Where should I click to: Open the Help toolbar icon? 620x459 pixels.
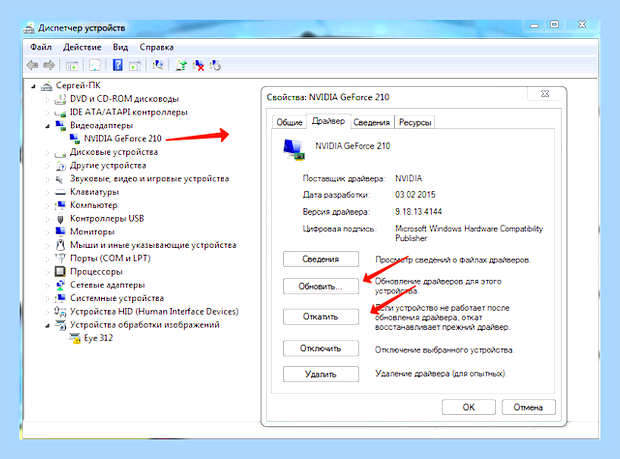[117, 65]
